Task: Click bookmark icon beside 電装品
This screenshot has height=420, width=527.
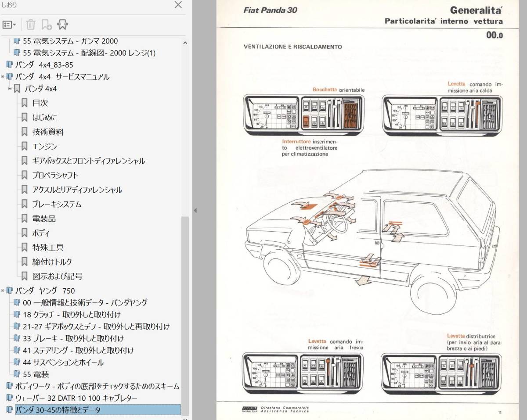Action: [25, 219]
